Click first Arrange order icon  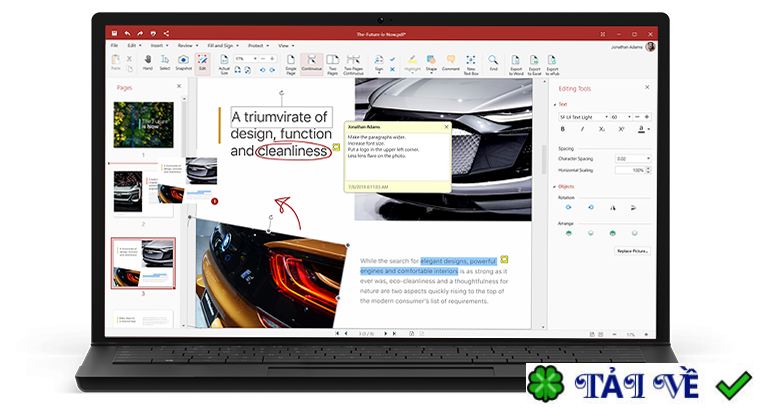click(569, 233)
